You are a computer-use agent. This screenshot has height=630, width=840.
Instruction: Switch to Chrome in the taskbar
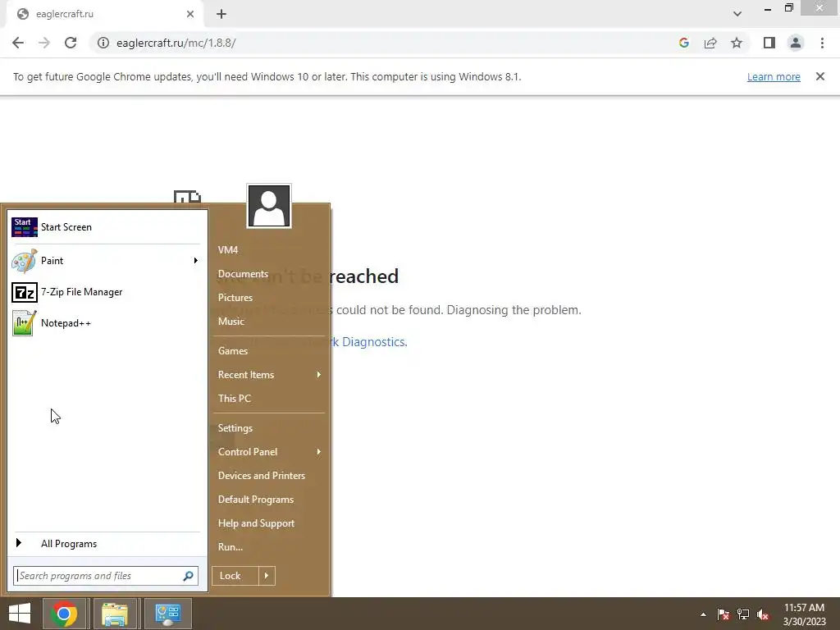point(64,614)
